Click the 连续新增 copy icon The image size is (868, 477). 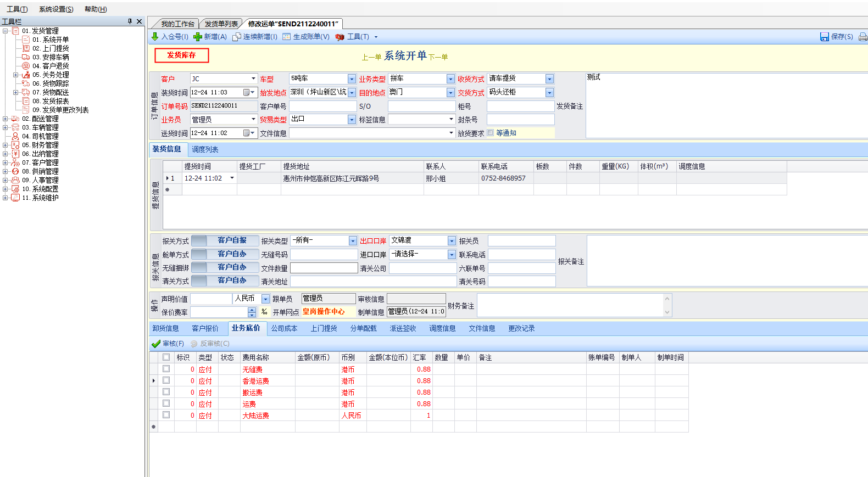[237, 37]
